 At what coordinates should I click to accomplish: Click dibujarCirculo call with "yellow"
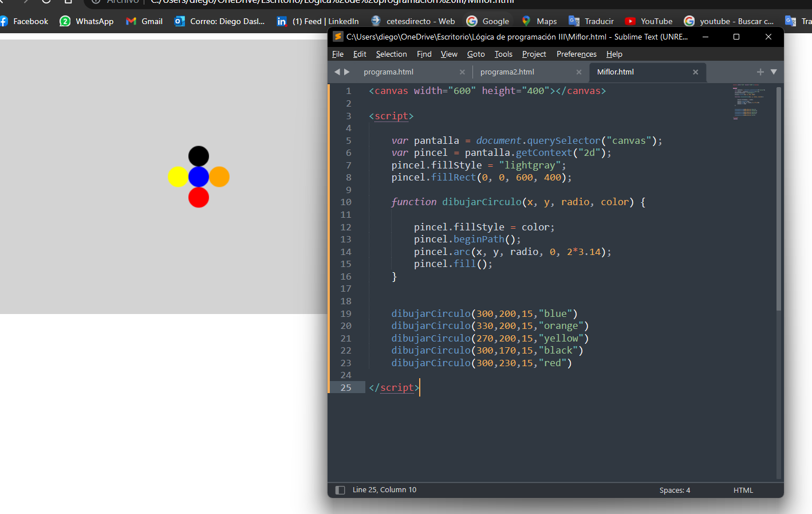pos(490,339)
